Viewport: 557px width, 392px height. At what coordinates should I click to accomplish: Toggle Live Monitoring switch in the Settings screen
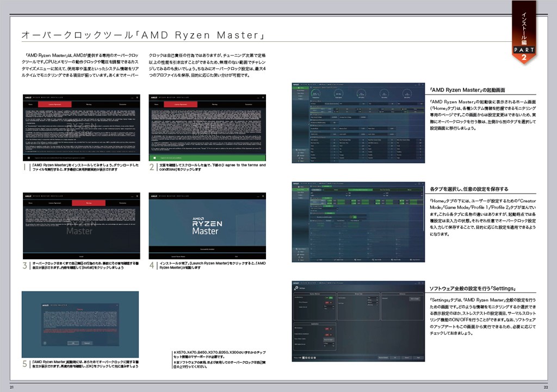click(329, 298)
